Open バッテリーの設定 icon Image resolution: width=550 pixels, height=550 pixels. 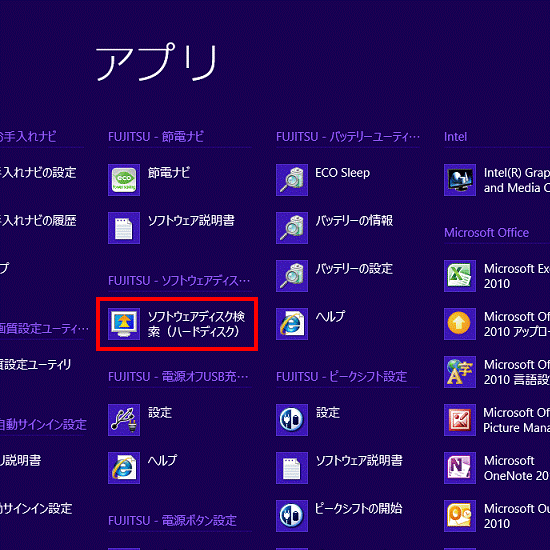point(292,276)
